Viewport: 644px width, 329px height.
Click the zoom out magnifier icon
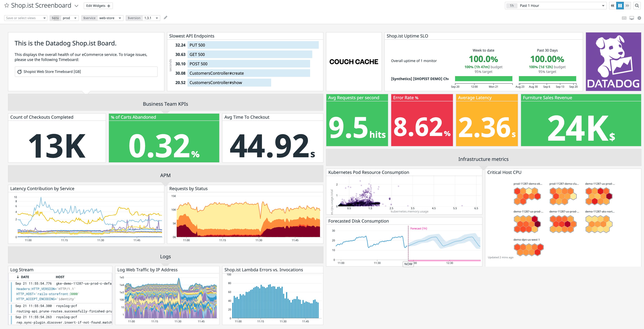point(637,6)
